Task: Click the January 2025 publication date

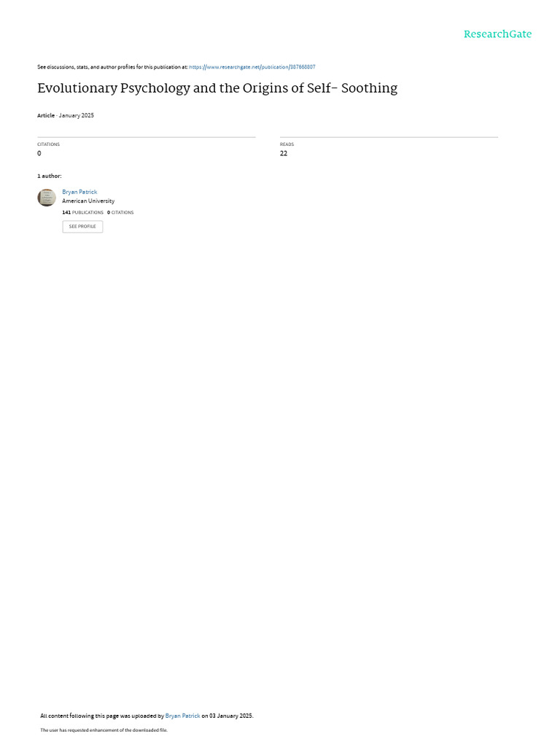Action: click(x=76, y=115)
